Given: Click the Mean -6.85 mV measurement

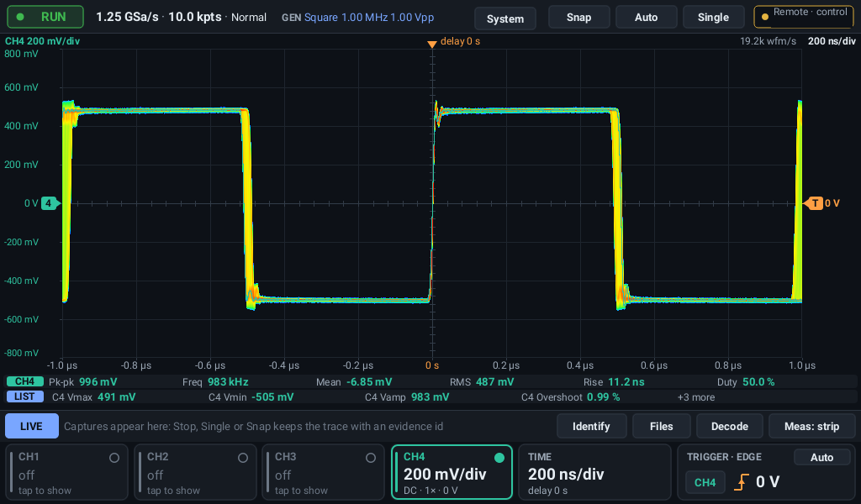Looking at the screenshot, I should [x=354, y=381].
